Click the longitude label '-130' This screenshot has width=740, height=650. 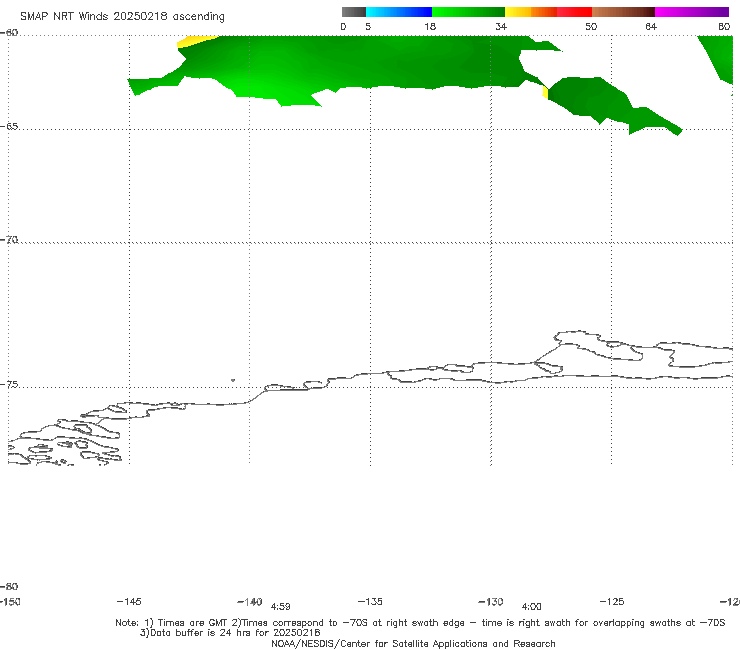click(491, 602)
